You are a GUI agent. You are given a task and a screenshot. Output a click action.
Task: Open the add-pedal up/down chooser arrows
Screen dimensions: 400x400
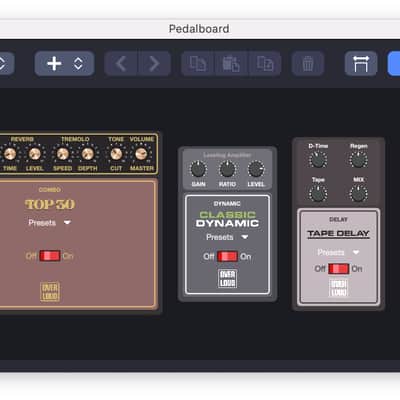tap(78, 63)
